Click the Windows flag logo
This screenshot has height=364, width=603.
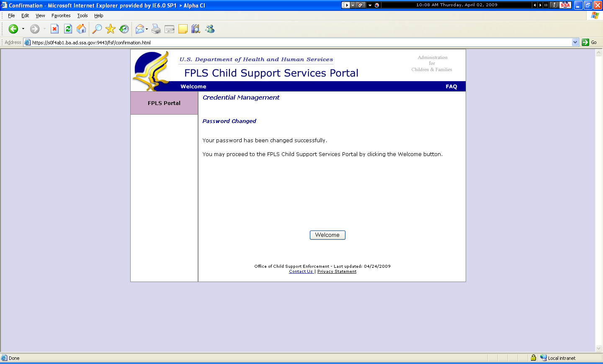tap(595, 15)
